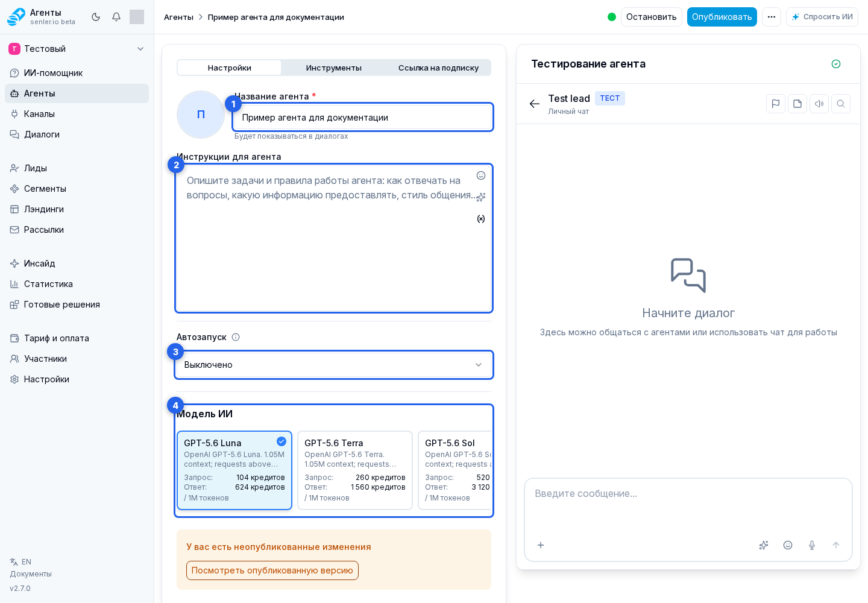Open notifications bell icon
Viewport: 868px width, 603px height.
coord(116,17)
